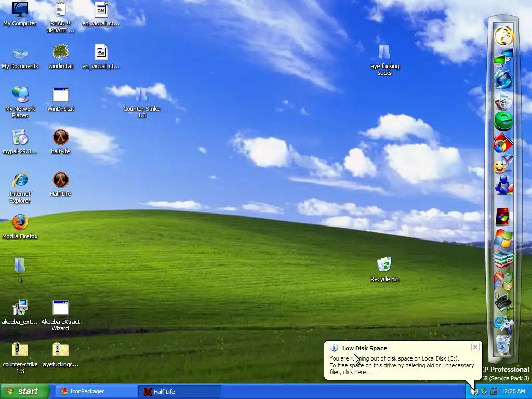Click the recycle bin in the dock
This screenshot has width=532, height=399.
tap(503, 344)
